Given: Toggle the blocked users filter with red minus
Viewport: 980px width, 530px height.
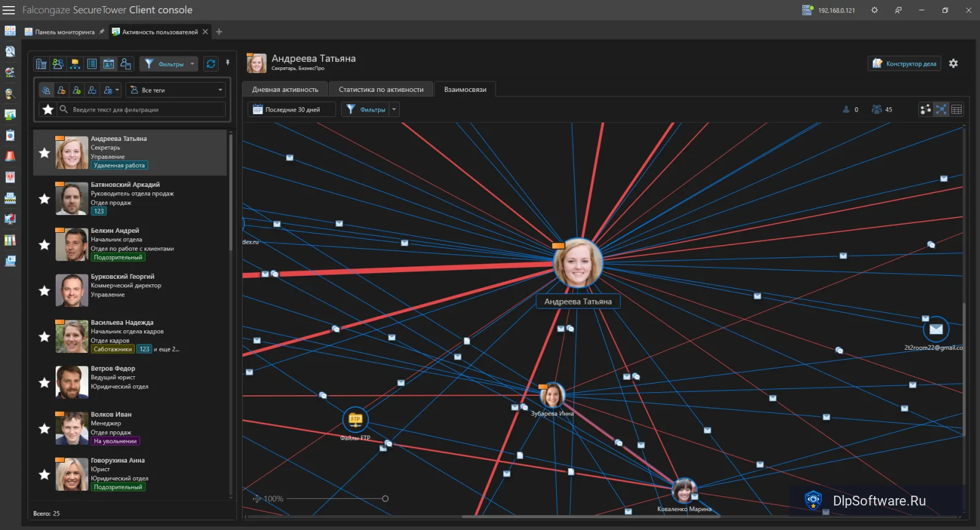Looking at the screenshot, I should pos(62,90).
